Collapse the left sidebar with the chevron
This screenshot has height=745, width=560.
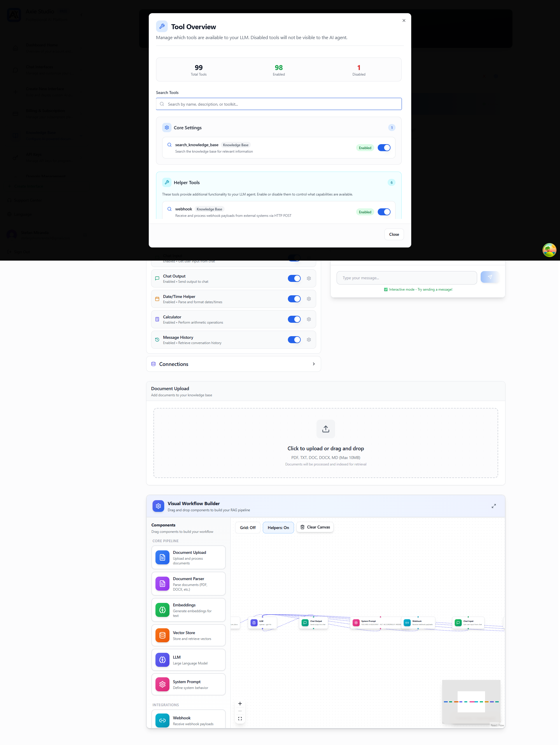tap(81, 15)
